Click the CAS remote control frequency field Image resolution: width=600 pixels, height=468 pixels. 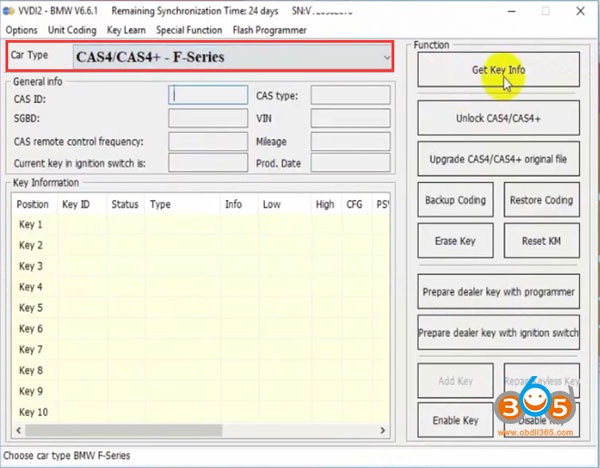click(x=208, y=142)
